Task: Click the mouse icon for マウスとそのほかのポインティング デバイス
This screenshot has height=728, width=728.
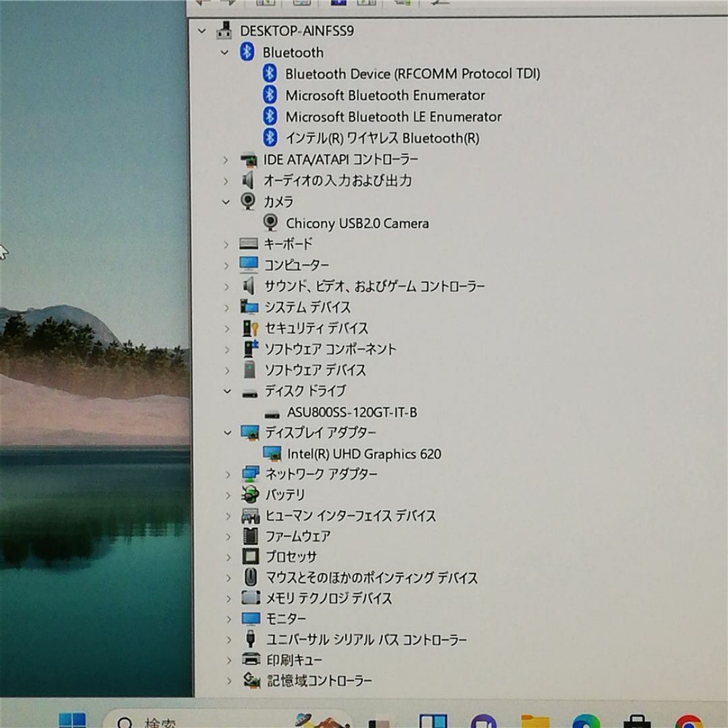Action: click(x=250, y=577)
